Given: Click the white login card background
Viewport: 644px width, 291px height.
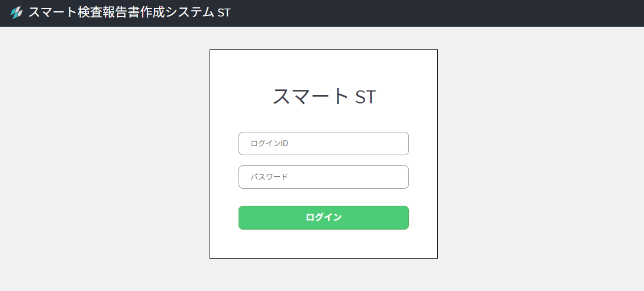Looking at the screenshot, I should click(x=324, y=244).
